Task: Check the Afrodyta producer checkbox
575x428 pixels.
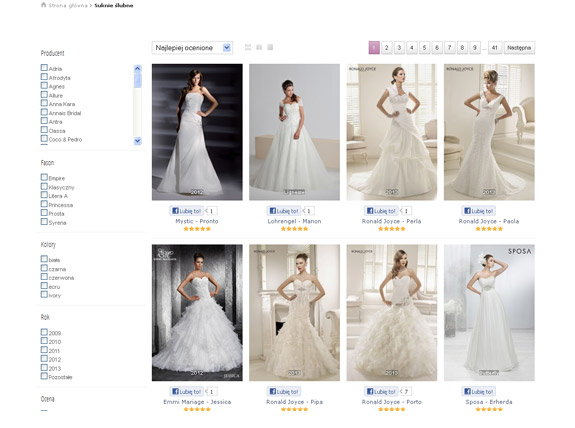Action: click(x=44, y=77)
